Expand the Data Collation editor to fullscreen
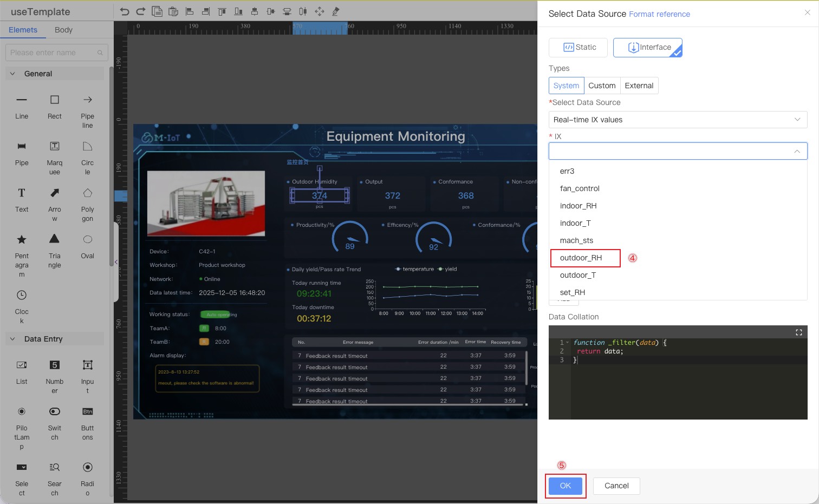 click(x=798, y=332)
